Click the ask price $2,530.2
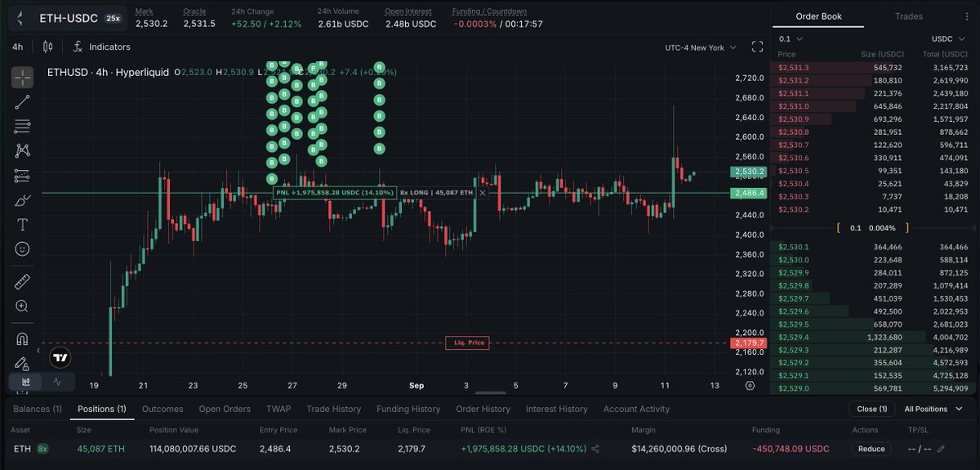Viewport: 980px width, 470px height. [x=794, y=209]
